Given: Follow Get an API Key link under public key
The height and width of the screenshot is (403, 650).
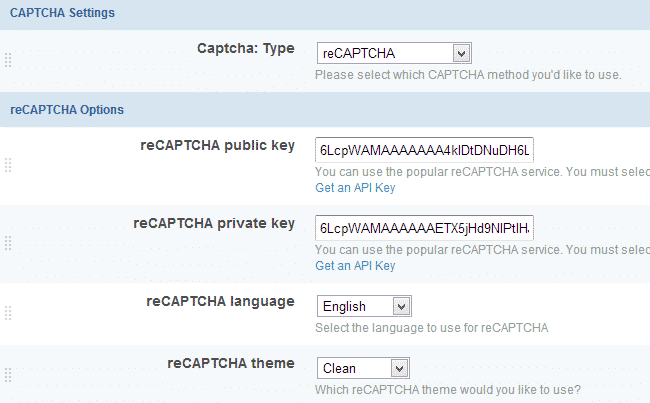Looking at the screenshot, I should pyautogui.click(x=355, y=188).
